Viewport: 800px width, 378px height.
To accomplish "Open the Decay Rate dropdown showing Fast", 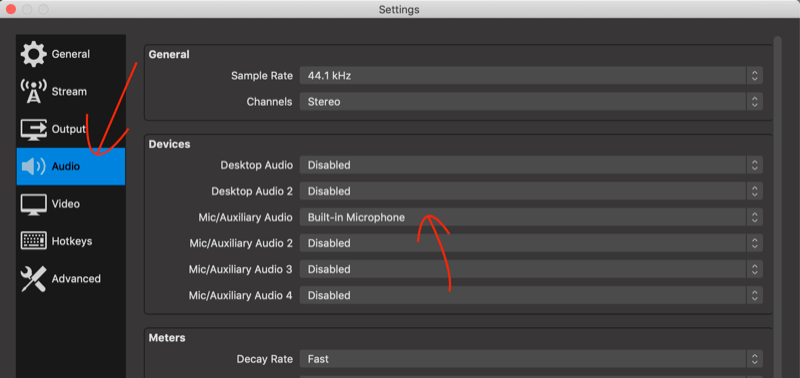I will coord(531,359).
